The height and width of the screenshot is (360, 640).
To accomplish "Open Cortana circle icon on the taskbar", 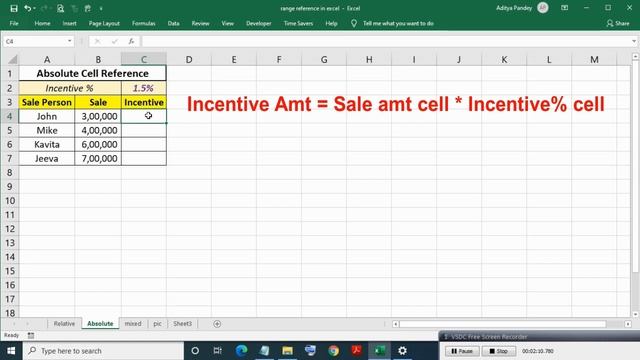I will pyautogui.click(x=195, y=351).
